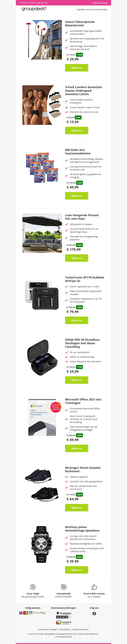Viewport: 127px width, 644px height.
Task: Open the Bekijk in browser link
Action: tap(100, 3)
